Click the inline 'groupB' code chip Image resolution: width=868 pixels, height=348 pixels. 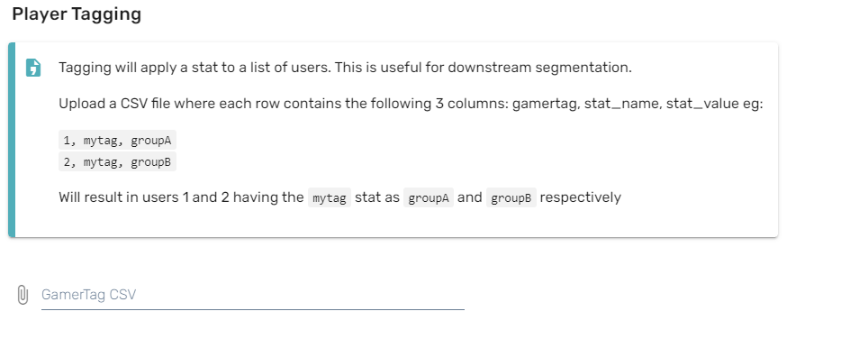pos(511,197)
